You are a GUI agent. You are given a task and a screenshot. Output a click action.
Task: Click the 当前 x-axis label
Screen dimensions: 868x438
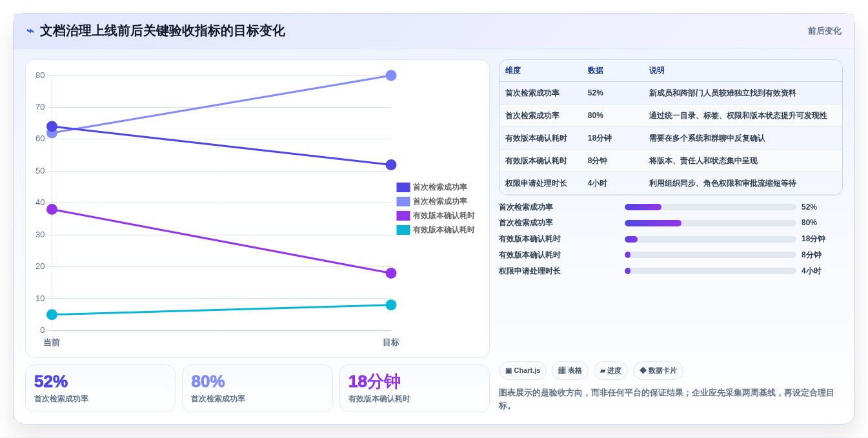tap(52, 343)
